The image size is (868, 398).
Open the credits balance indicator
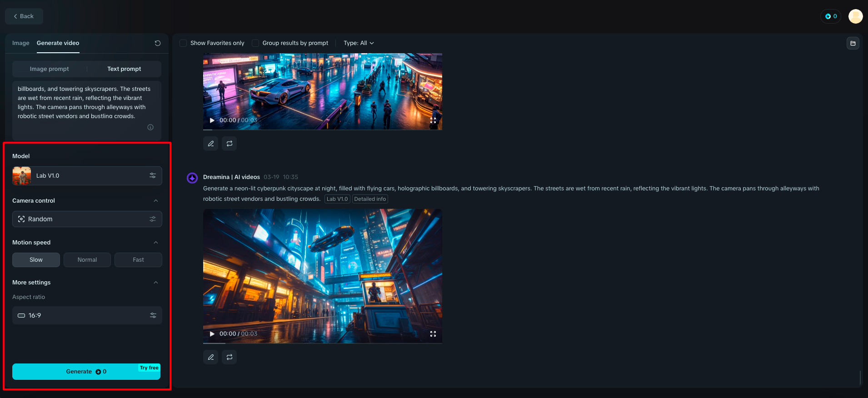831,16
